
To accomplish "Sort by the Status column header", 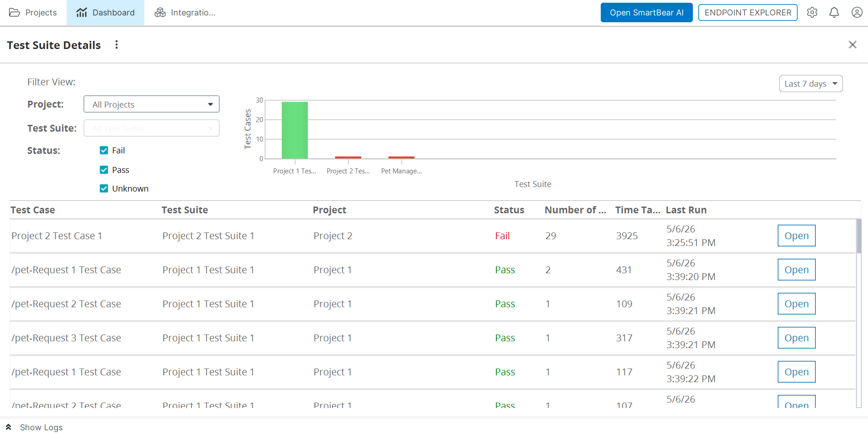I will (x=509, y=210).
